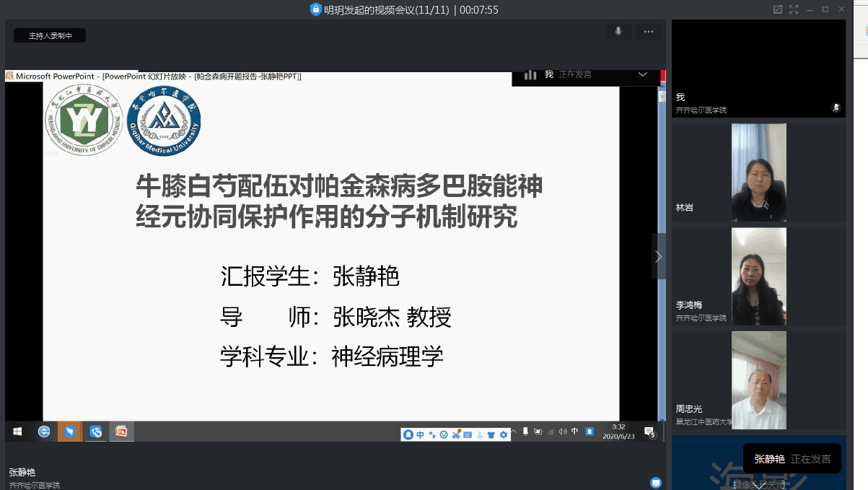Click the Windows Start button in shared screen
868x490 pixels.
point(17,432)
